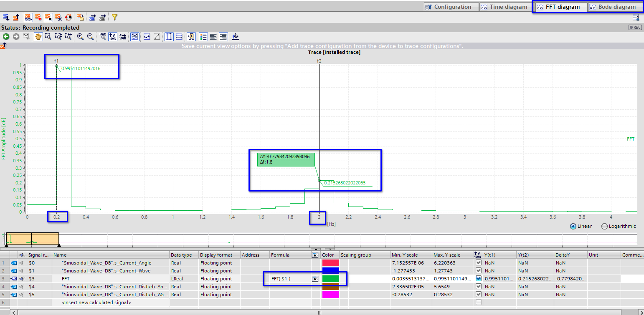This screenshot has width=644, height=315.
Task: Toggle the horizontal measurement cursors icon
Action: (x=179, y=37)
